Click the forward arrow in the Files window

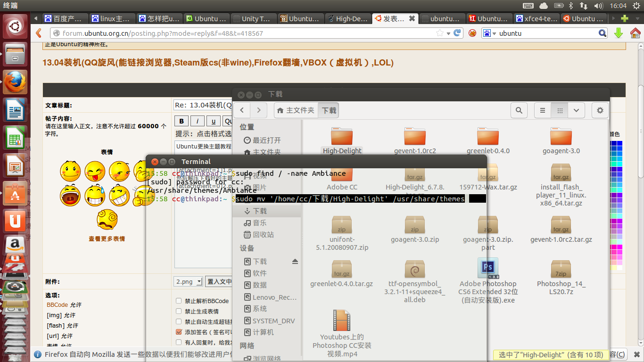point(258,110)
